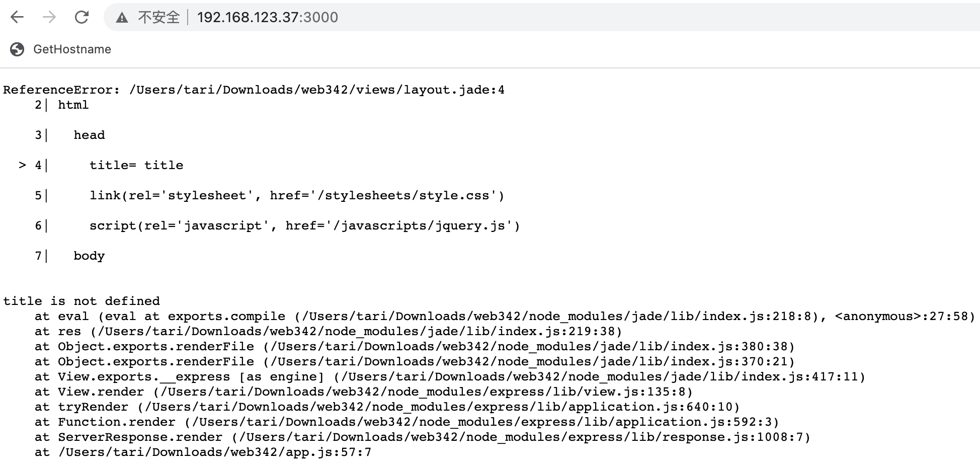This screenshot has width=980, height=468.
Task: Click the not-secure warning triangle icon
Action: pyautogui.click(x=122, y=18)
